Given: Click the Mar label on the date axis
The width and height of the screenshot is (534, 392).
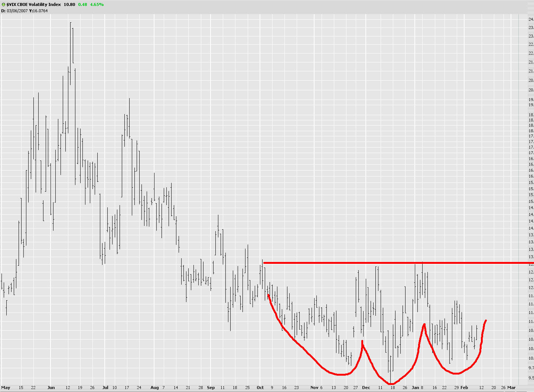Looking at the screenshot, I should (x=511, y=388).
